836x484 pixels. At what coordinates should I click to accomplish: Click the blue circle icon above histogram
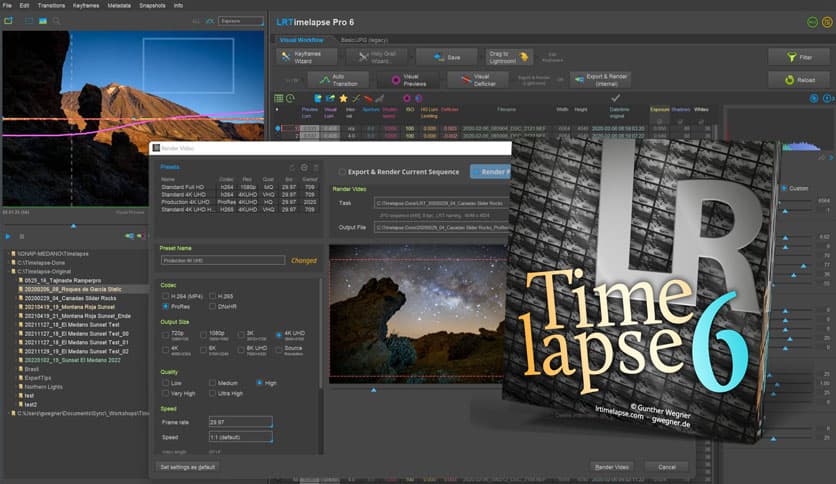(814, 99)
